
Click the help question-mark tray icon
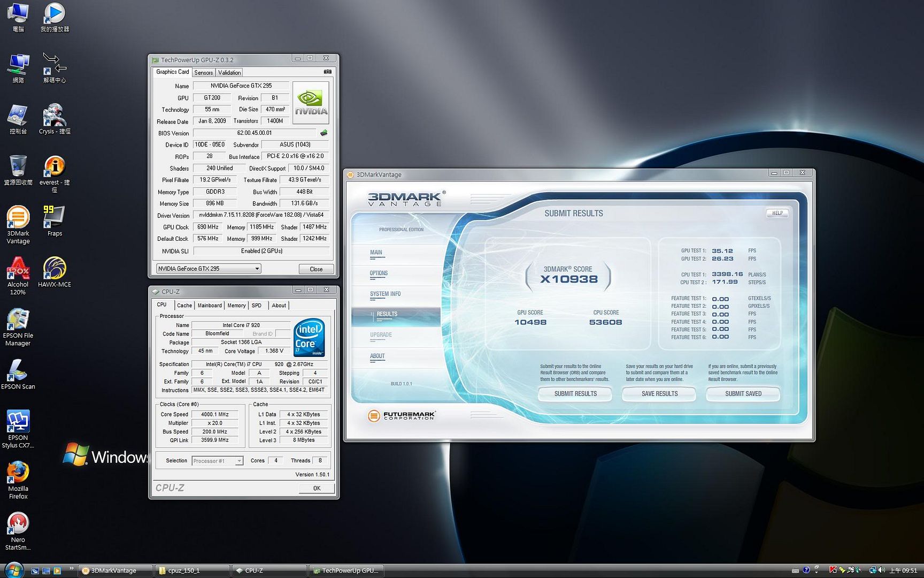806,571
